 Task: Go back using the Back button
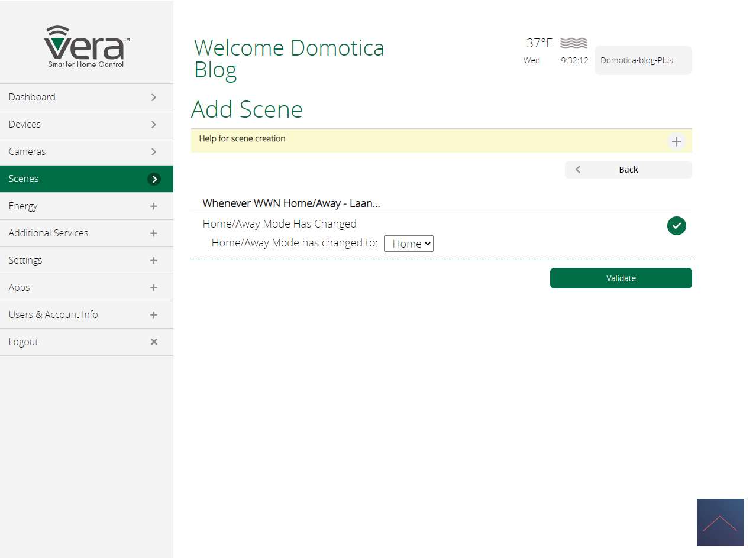coord(628,170)
